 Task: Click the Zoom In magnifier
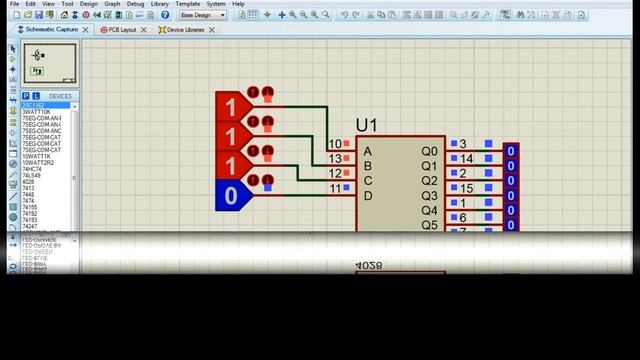pyautogui.click(x=293, y=15)
